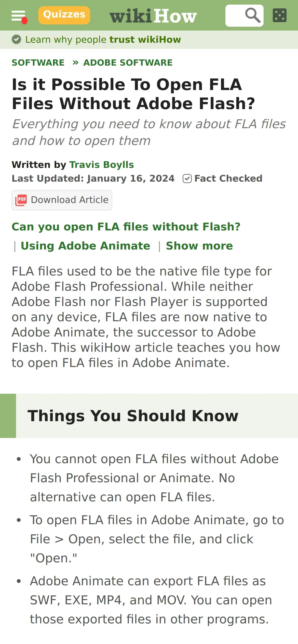298x644 pixels.
Task: Open author Travis Boylls' profile
Action: (102, 165)
